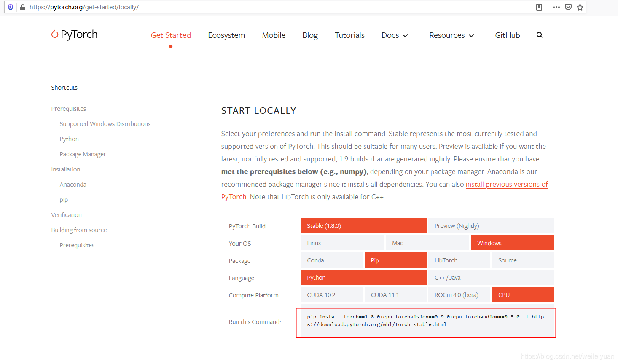
Task: Select C++ / Java language option
Action: (x=491, y=278)
